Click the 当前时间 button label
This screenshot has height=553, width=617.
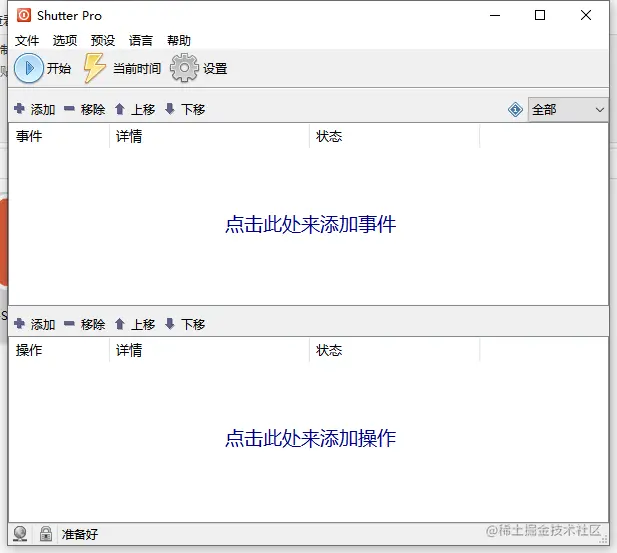[x=137, y=68]
